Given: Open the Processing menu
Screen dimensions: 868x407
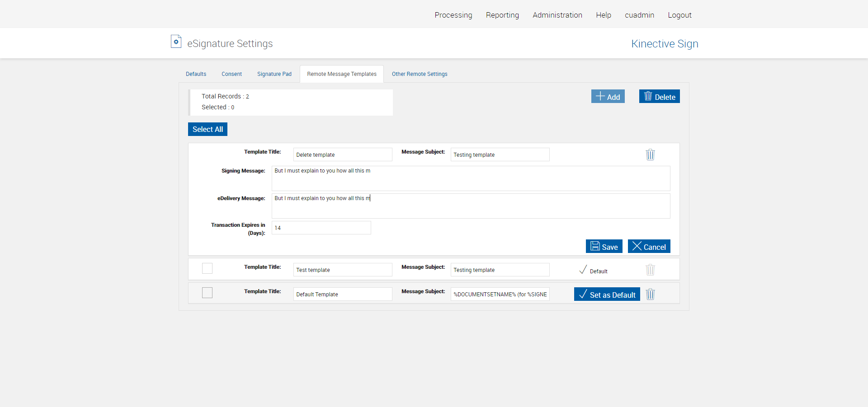Looking at the screenshot, I should click(453, 15).
